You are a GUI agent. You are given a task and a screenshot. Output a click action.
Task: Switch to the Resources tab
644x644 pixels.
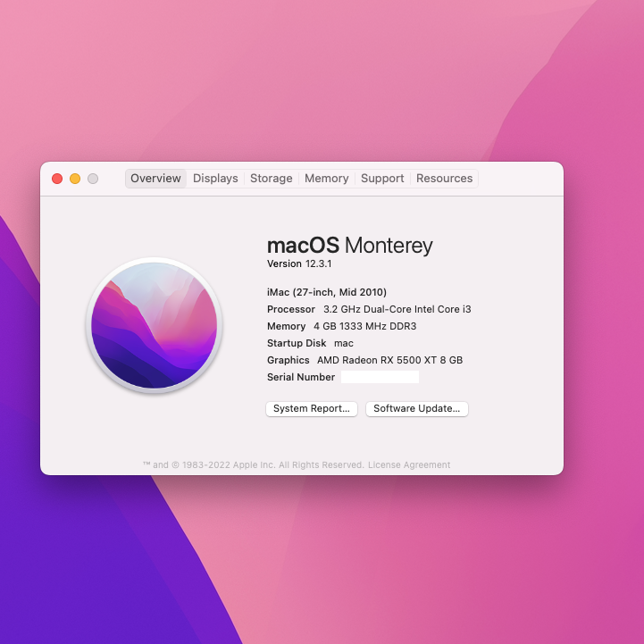point(445,179)
